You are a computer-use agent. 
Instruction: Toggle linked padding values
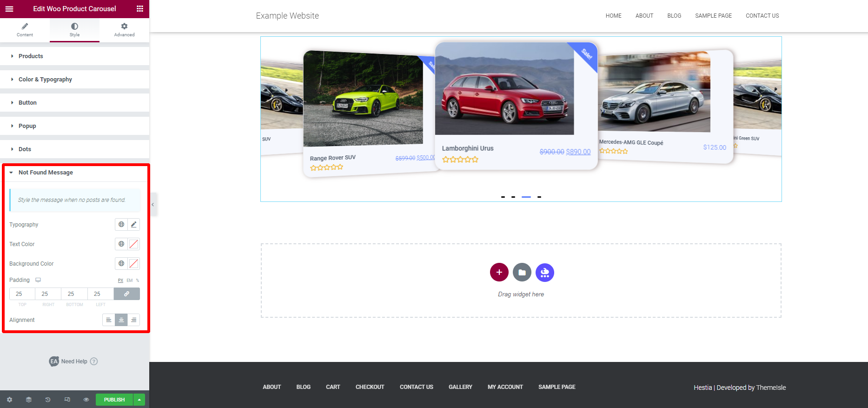(127, 294)
